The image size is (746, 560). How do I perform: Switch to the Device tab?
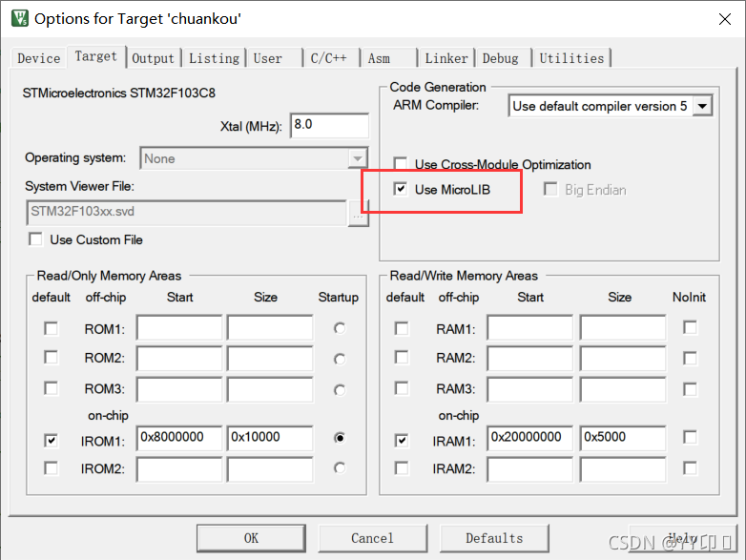pyautogui.click(x=38, y=58)
